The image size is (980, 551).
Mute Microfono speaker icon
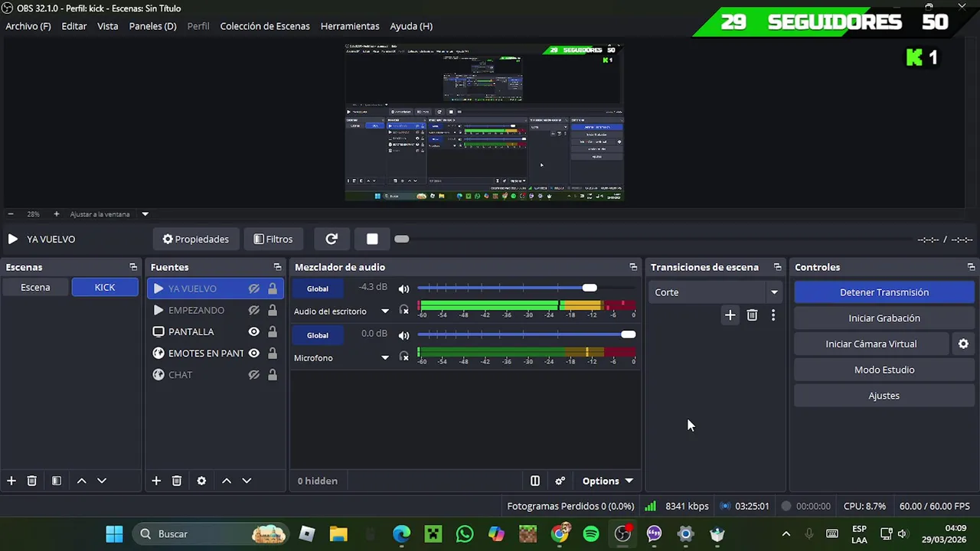403,335
